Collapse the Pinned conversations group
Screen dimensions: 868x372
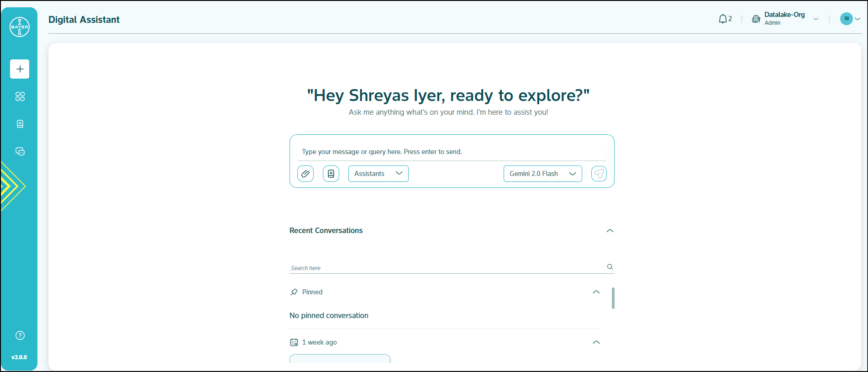[x=596, y=292]
